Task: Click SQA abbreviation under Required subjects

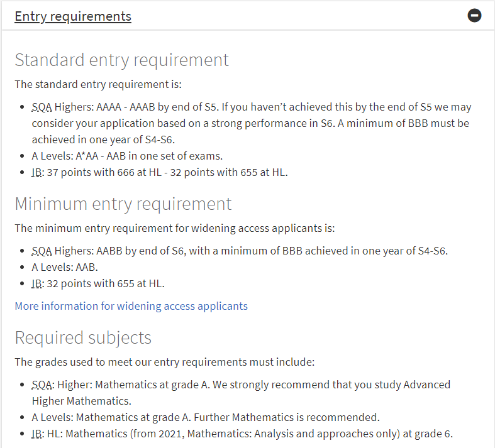Action: click(42, 385)
